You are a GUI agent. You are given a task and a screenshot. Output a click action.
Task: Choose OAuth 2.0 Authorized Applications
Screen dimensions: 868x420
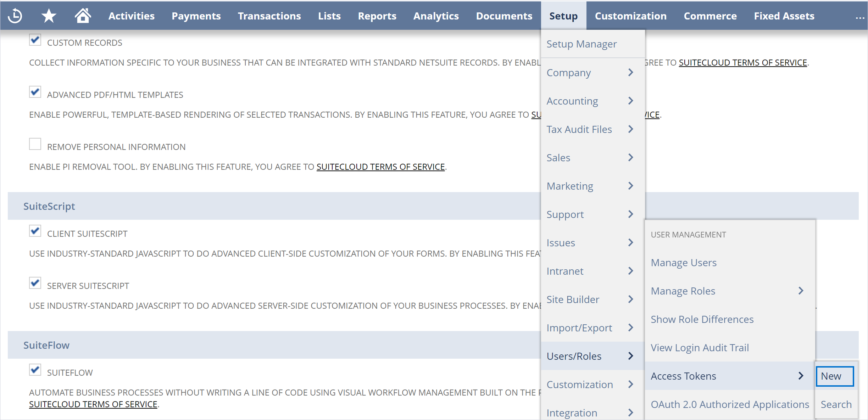(x=730, y=404)
